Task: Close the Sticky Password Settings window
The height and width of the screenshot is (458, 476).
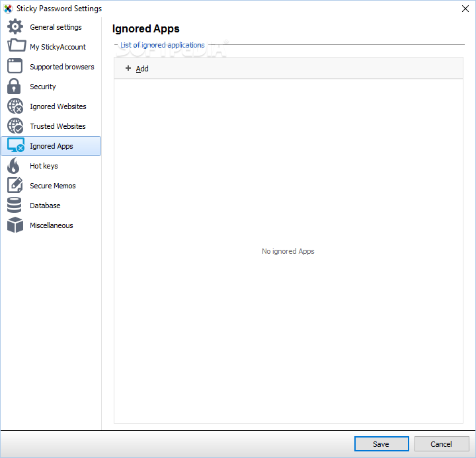Action: click(x=465, y=9)
